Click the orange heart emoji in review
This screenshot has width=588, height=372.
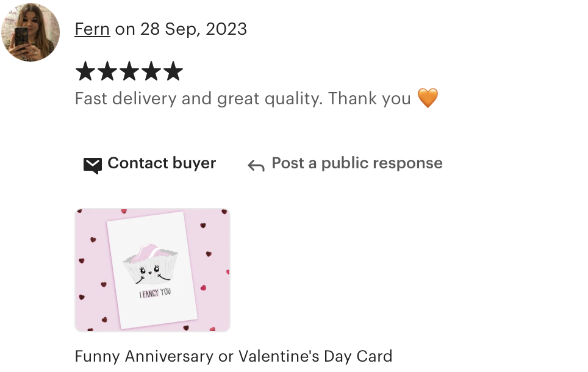pos(428,98)
